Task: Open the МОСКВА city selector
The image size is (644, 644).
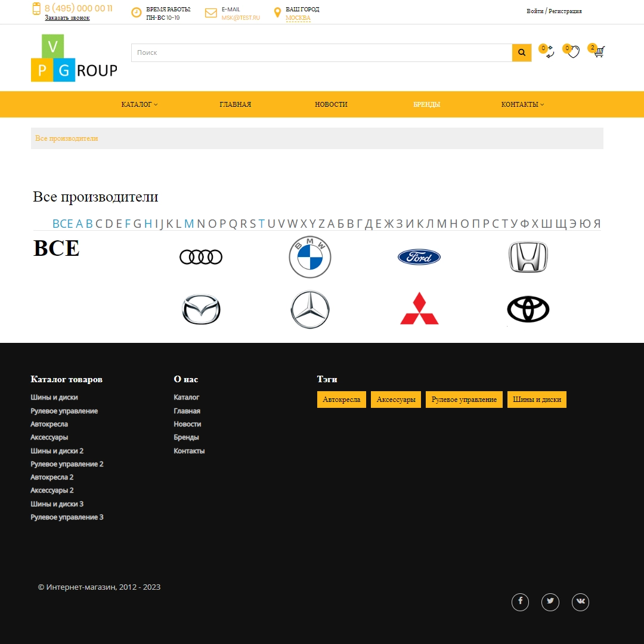Action: (x=296, y=18)
